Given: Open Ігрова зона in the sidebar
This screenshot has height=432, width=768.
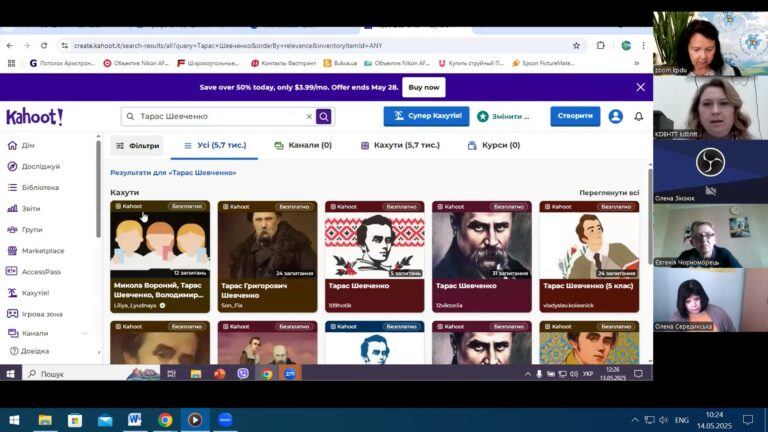Looking at the screenshot, I should tap(41, 313).
